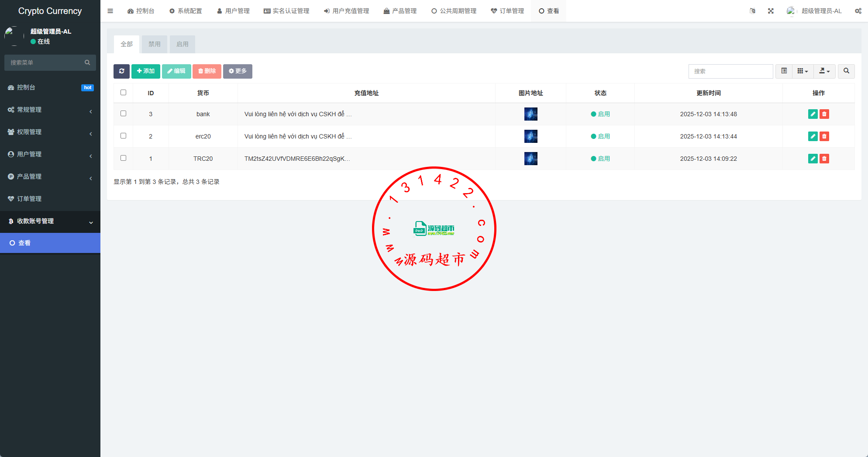Click the 启用 status link in TRC20 row
Viewport: 868px width, 457px height.
603,159
